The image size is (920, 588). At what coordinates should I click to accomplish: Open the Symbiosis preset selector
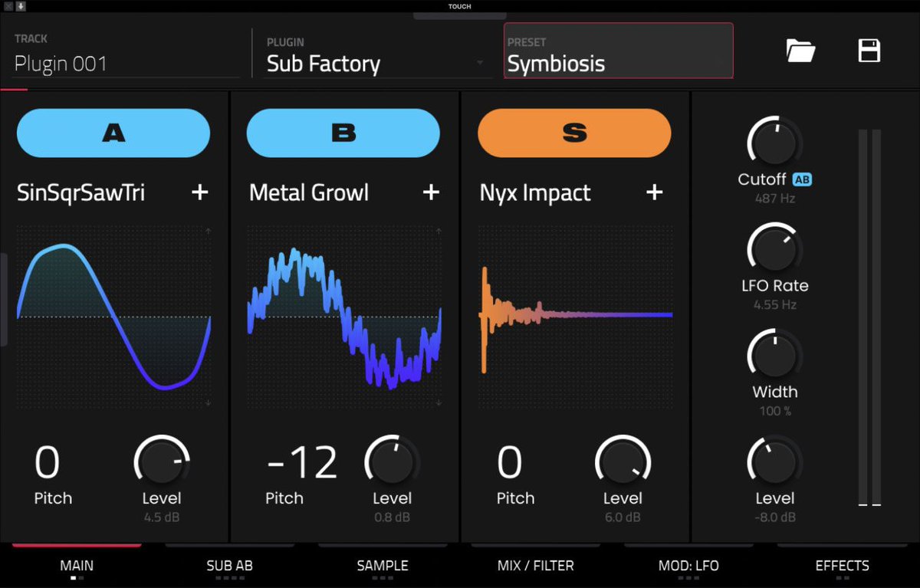(618, 64)
